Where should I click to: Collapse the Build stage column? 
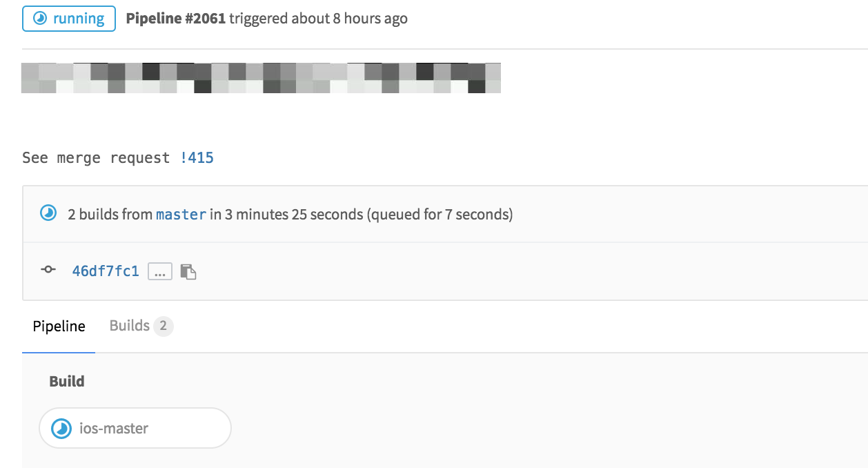(67, 380)
